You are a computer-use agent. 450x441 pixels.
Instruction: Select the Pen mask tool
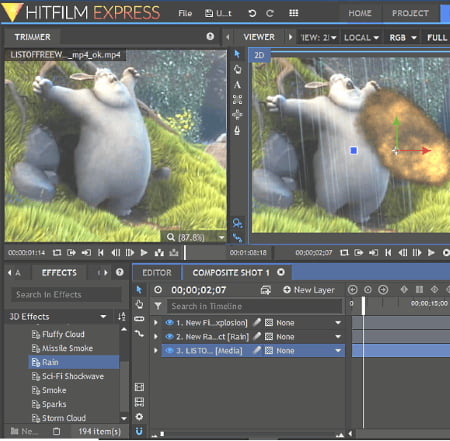tap(237, 130)
